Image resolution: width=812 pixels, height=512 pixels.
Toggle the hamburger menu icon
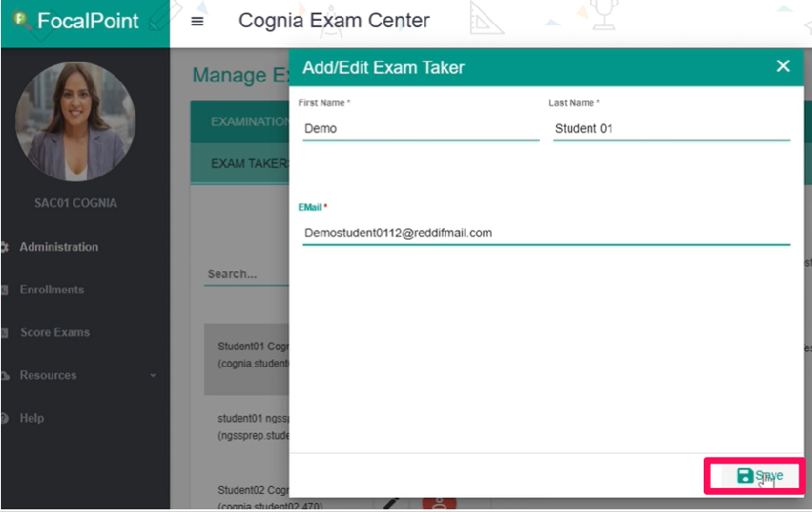click(197, 21)
